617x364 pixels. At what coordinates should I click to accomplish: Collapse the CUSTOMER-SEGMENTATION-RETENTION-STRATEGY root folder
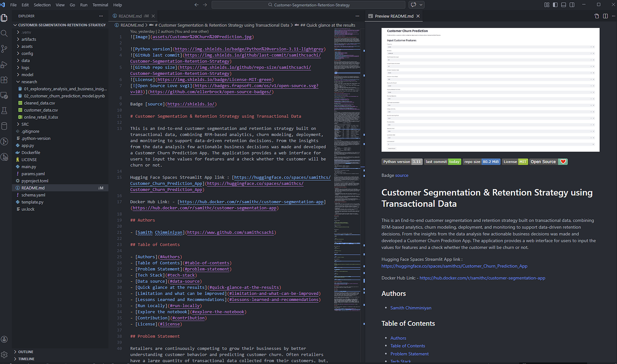point(60,25)
